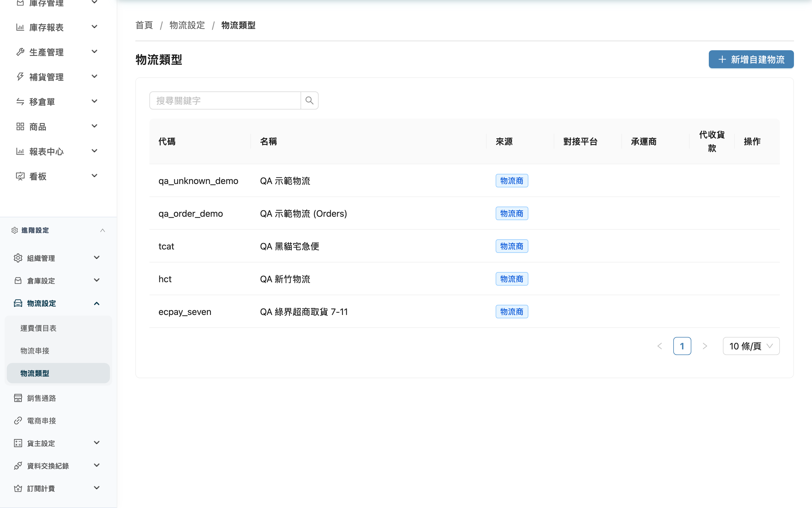Click 物流商 tag in tcat row
The height and width of the screenshot is (508, 812).
point(512,246)
